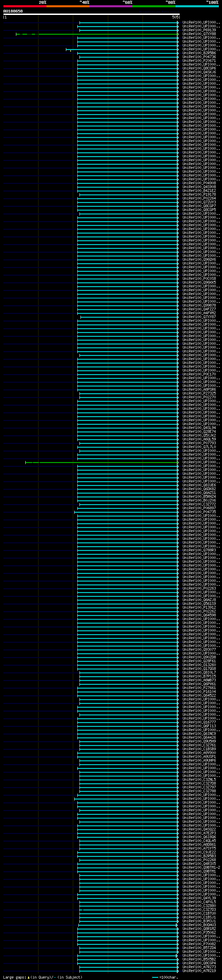Open hit UniRef100_P69139
222x980 pixels.
(199, 30)
